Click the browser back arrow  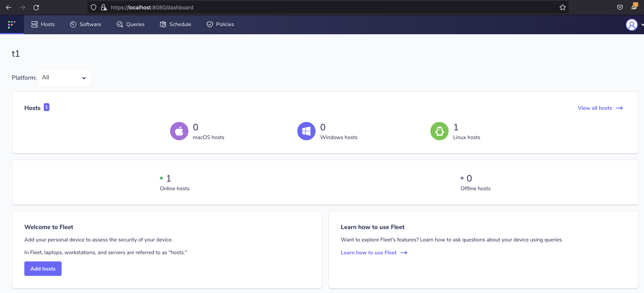[9, 7]
